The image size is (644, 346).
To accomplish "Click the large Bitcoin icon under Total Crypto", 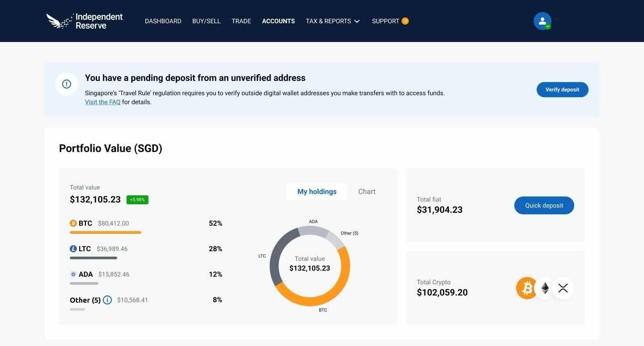I will click(526, 288).
